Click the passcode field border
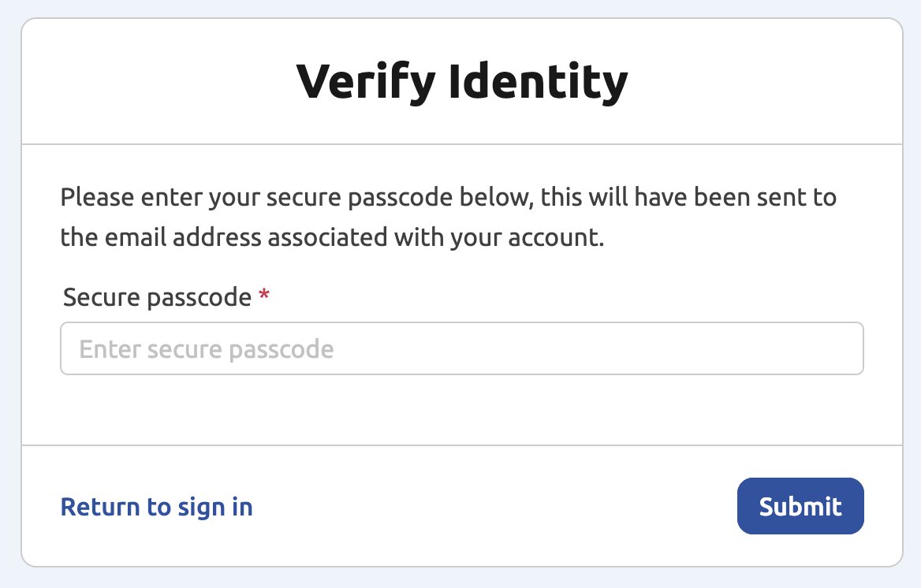 click(x=461, y=324)
